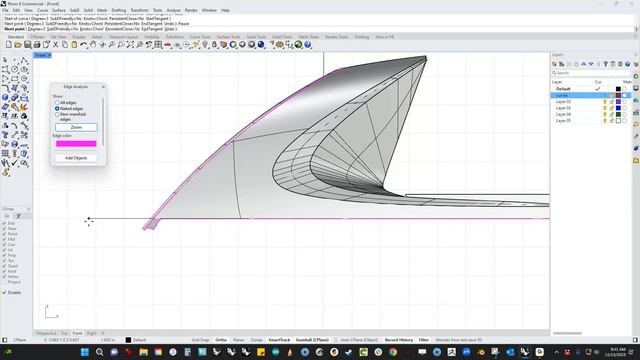Toggle Gumball in status bar

pos(312,340)
